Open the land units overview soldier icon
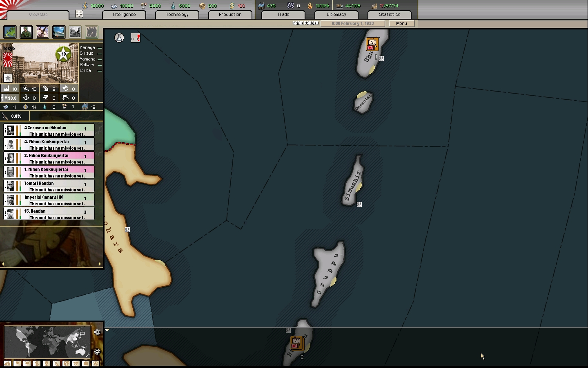 [x=26, y=32]
